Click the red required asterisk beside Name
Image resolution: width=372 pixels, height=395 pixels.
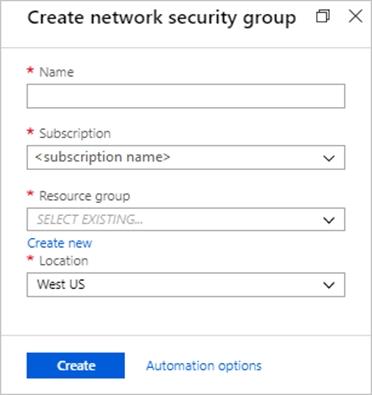30,70
